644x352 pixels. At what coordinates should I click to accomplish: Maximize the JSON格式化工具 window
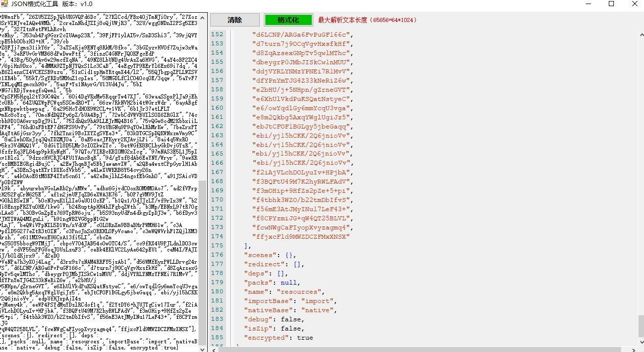[611, 4]
